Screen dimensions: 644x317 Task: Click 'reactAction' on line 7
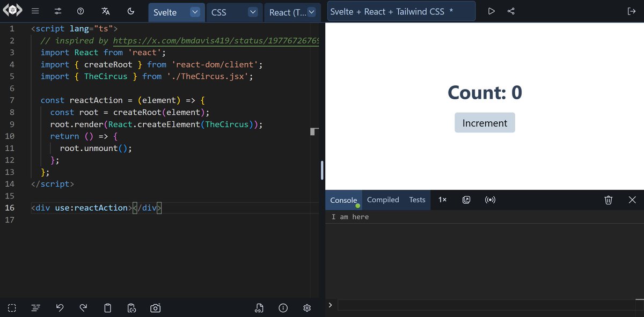[96, 100]
